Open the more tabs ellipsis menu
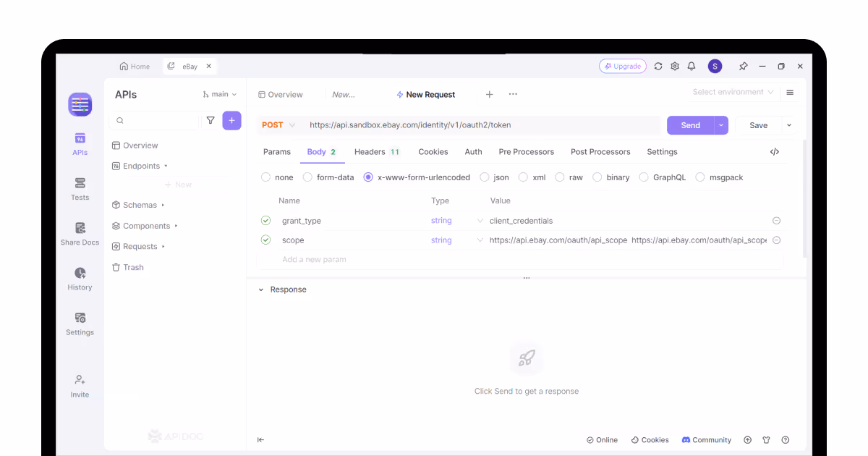868x456 pixels. point(513,94)
